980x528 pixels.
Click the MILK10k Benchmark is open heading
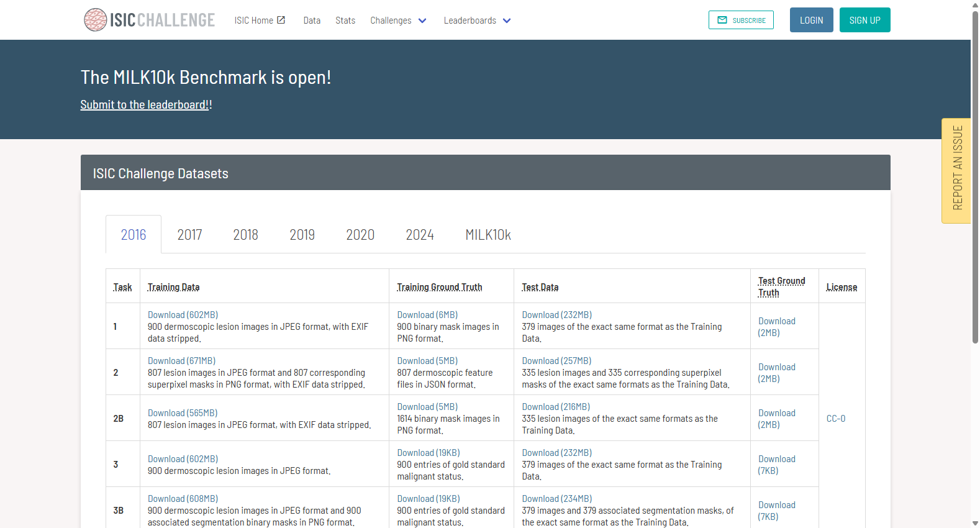(x=206, y=77)
